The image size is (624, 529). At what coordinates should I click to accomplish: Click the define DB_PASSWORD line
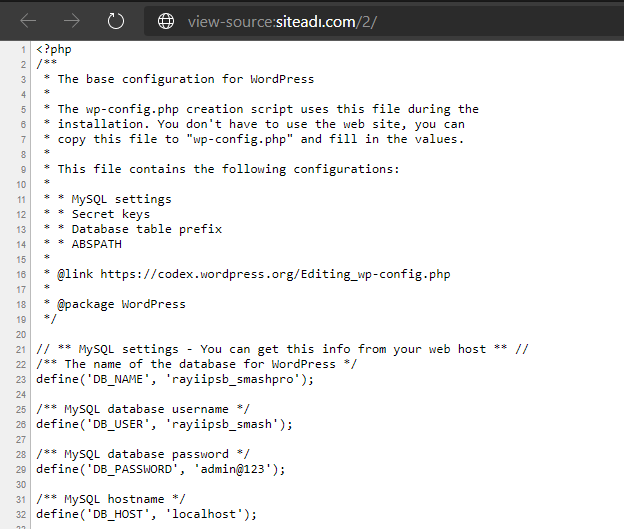[x=160, y=469]
